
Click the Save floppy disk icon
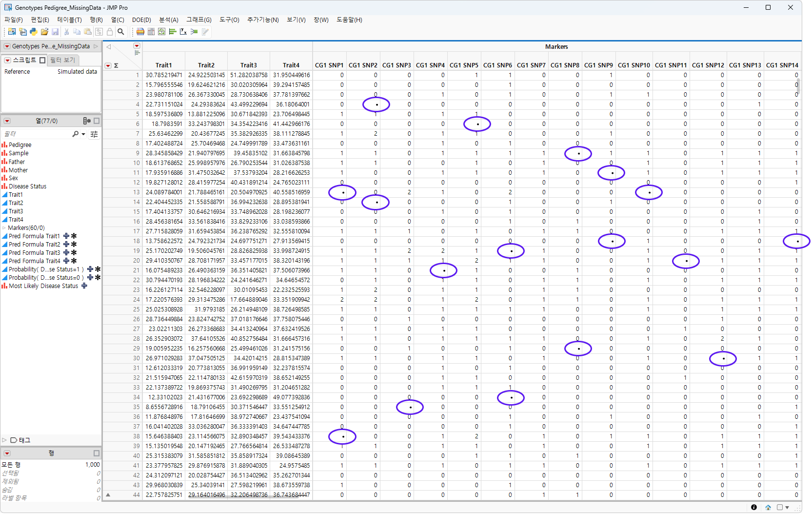(x=55, y=32)
